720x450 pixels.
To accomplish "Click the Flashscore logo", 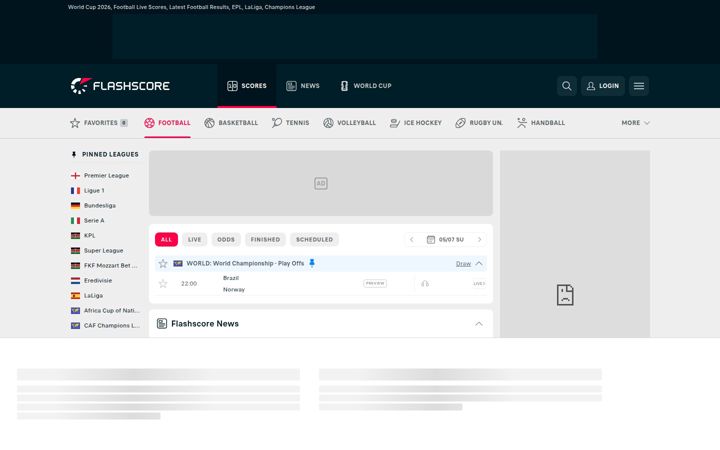I will [x=120, y=86].
